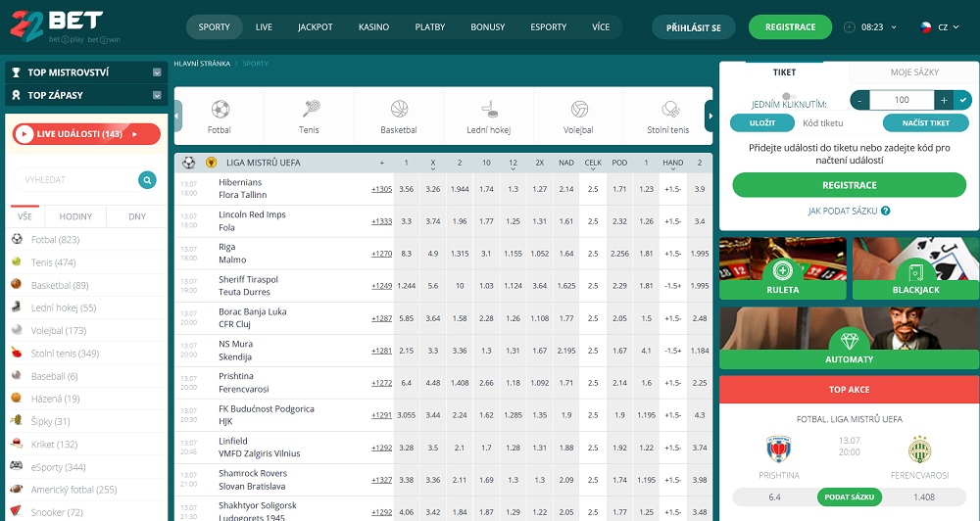980x521 pixels.
Task: Select the Basketbal icon in the carousel
Action: (x=399, y=110)
